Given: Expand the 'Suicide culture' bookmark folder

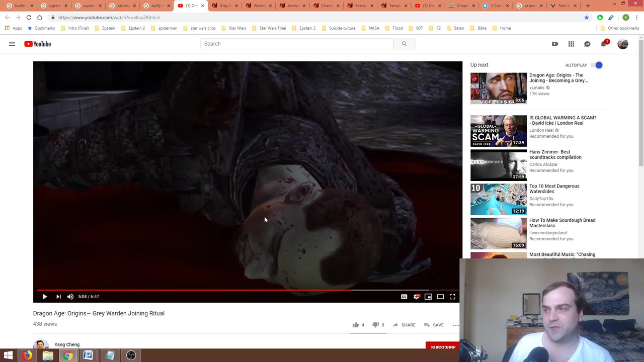Looking at the screenshot, I should coord(338,28).
